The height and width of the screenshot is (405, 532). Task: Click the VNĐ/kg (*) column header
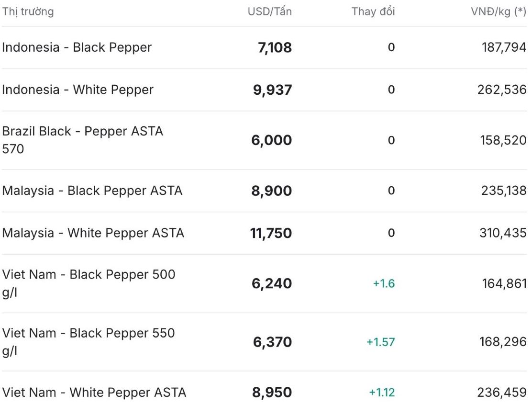[x=499, y=12]
